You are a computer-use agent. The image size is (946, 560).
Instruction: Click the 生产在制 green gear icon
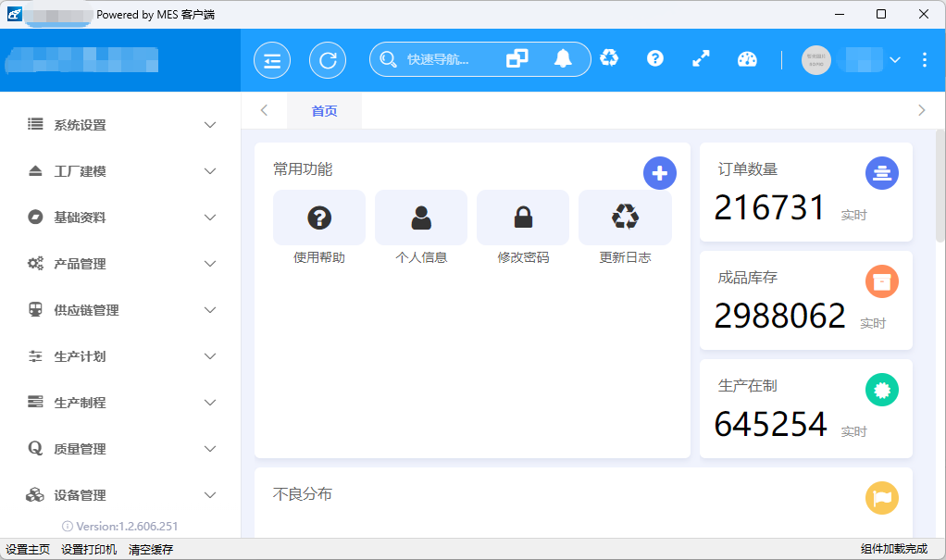[x=882, y=390]
